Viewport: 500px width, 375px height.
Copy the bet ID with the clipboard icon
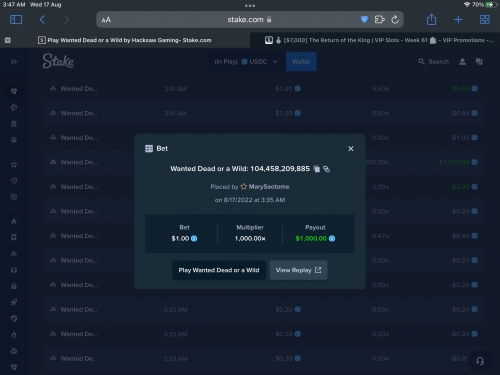(317, 169)
